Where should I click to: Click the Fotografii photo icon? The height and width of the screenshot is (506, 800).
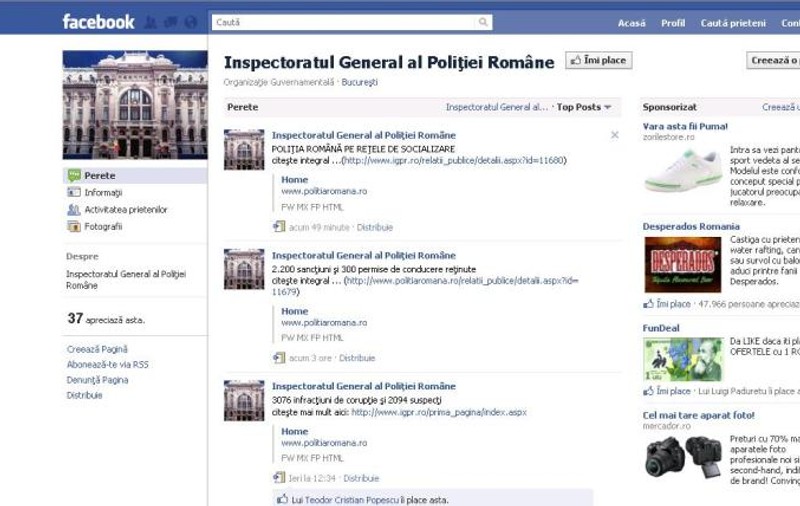(74, 226)
